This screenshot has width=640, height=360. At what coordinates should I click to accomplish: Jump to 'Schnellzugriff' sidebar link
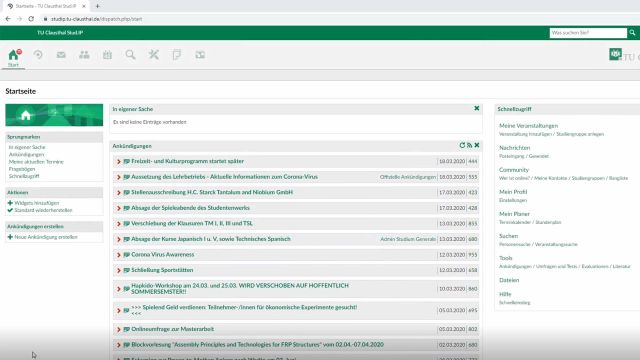(24, 176)
